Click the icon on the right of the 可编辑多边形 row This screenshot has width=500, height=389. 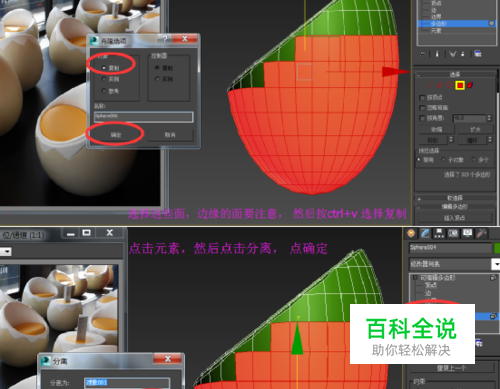(493, 278)
